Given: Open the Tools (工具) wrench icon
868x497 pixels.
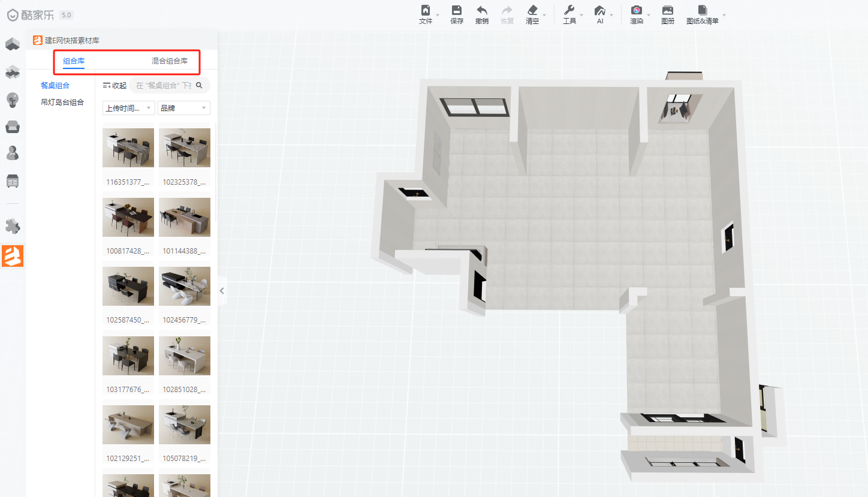Looking at the screenshot, I should point(569,11).
